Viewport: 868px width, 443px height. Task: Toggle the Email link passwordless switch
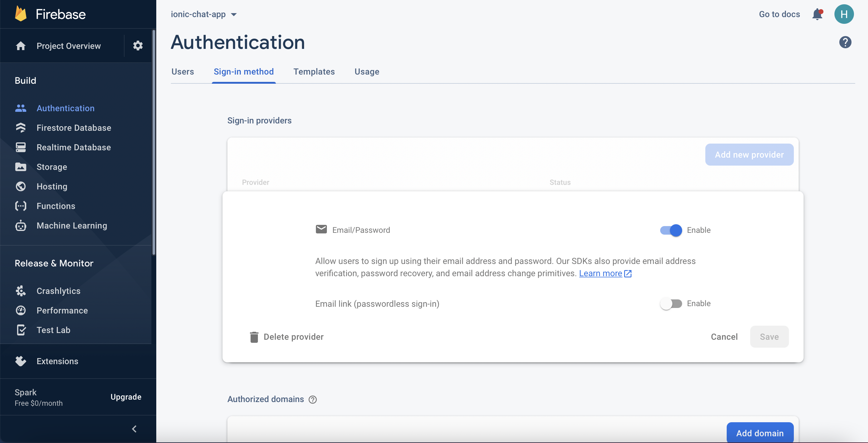[671, 304]
